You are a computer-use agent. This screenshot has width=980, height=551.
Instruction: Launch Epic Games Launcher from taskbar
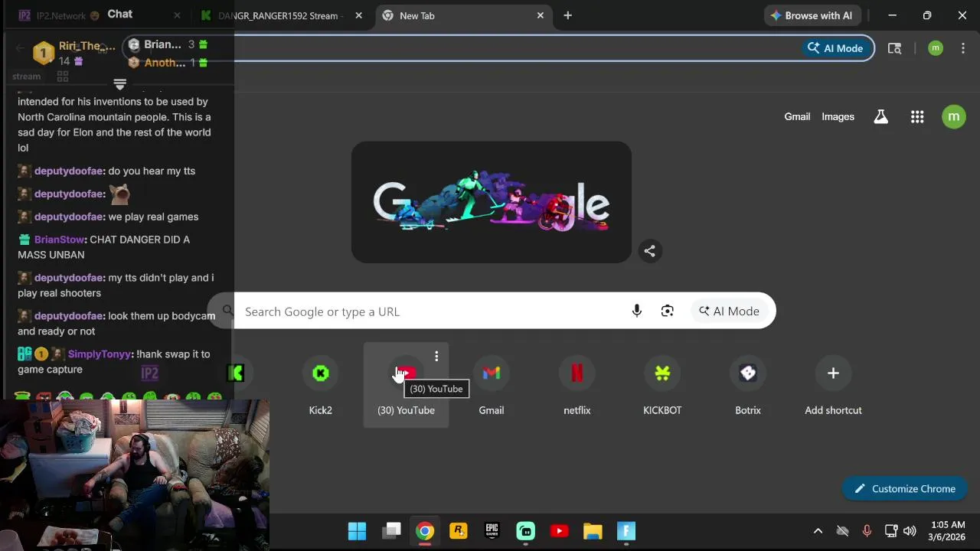coord(492,530)
